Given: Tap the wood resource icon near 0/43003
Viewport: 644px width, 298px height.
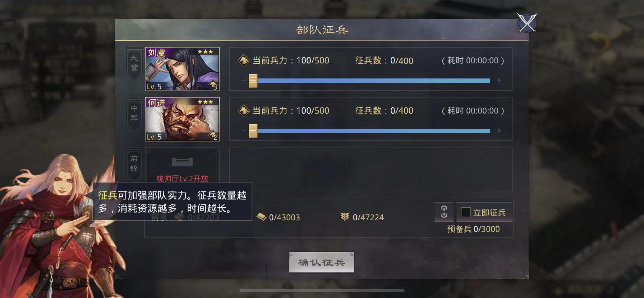Looking at the screenshot, I should click(x=261, y=217).
